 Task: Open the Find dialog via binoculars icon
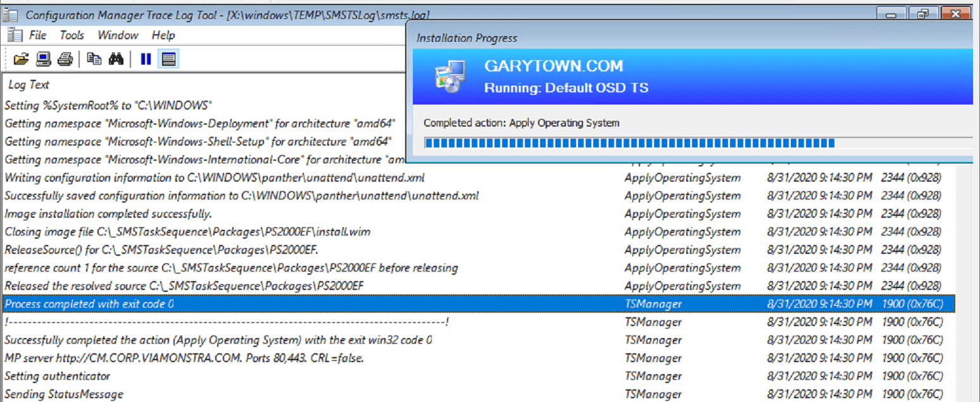(x=115, y=58)
